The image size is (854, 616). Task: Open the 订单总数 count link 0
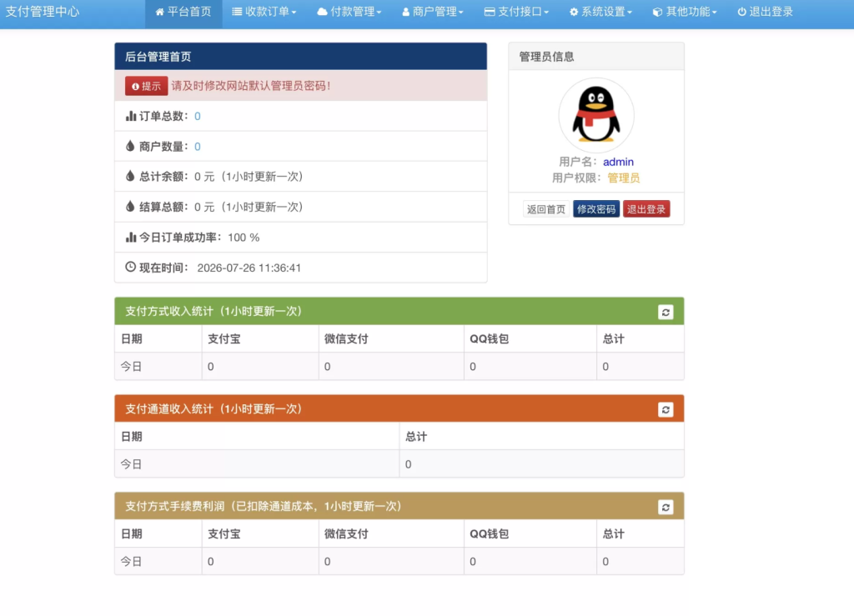tap(197, 116)
